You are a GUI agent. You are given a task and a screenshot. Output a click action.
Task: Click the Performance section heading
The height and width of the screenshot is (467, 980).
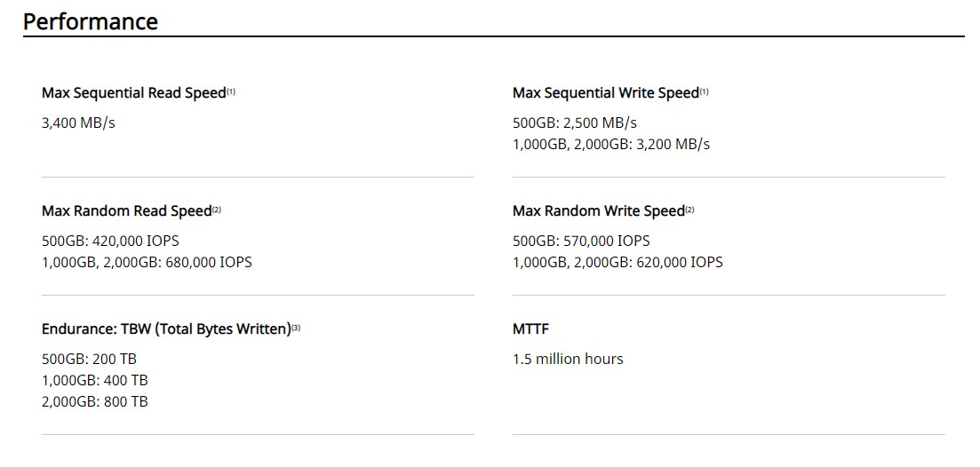coord(91,21)
